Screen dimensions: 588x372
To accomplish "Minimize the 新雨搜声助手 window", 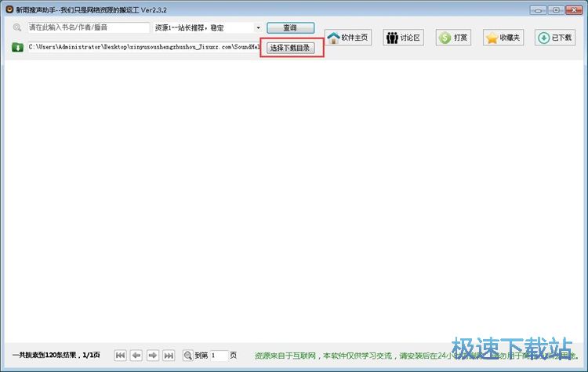I will coord(538,10).
